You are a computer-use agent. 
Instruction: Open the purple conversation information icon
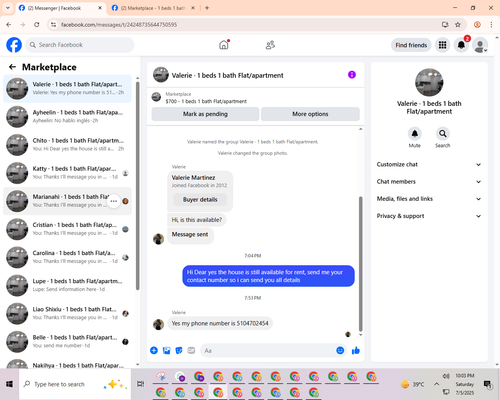tap(352, 75)
